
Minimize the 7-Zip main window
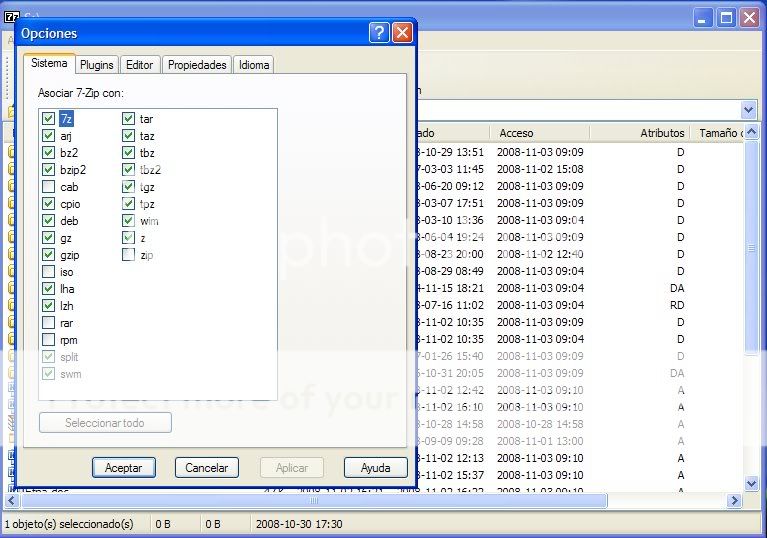click(703, 18)
